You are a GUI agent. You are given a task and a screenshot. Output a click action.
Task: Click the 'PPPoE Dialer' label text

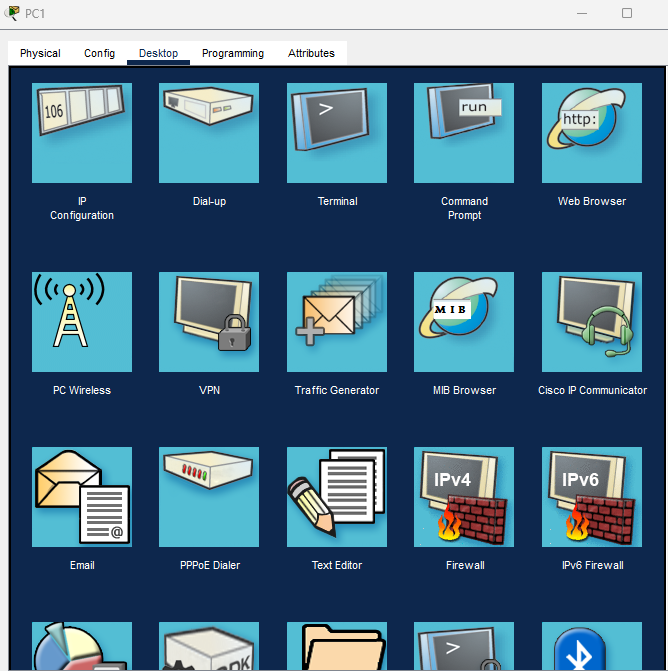click(210, 565)
